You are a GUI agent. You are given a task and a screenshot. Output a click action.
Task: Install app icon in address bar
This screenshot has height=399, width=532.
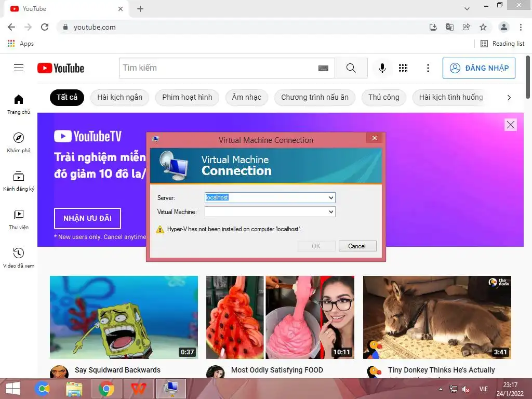tap(433, 27)
